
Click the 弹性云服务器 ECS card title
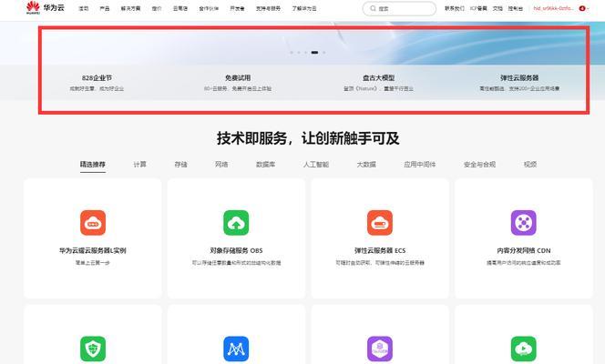pyautogui.click(x=380, y=250)
